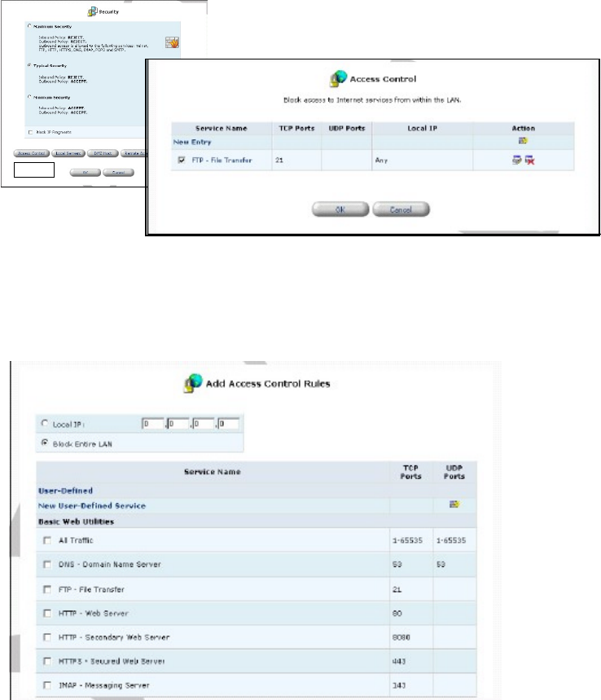Click the New User-Defined Service add icon
601x700 pixels.
click(x=454, y=504)
